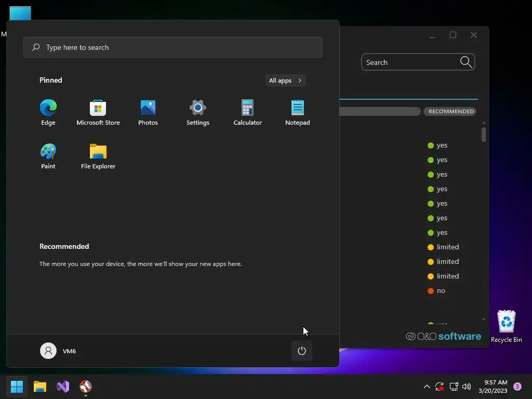
Task: Open the clock showing 9:57 AM
Action: (493, 387)
